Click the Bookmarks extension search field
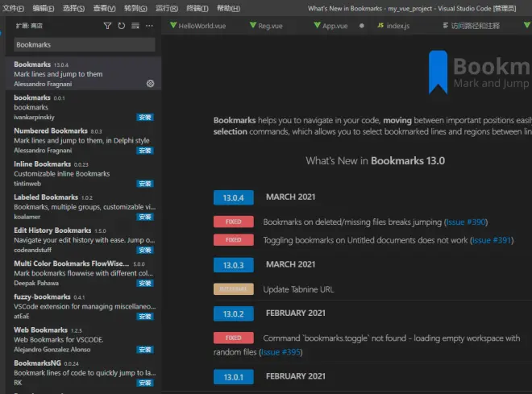The width and height of the screenshot is (532, 394). click(85, 45)
